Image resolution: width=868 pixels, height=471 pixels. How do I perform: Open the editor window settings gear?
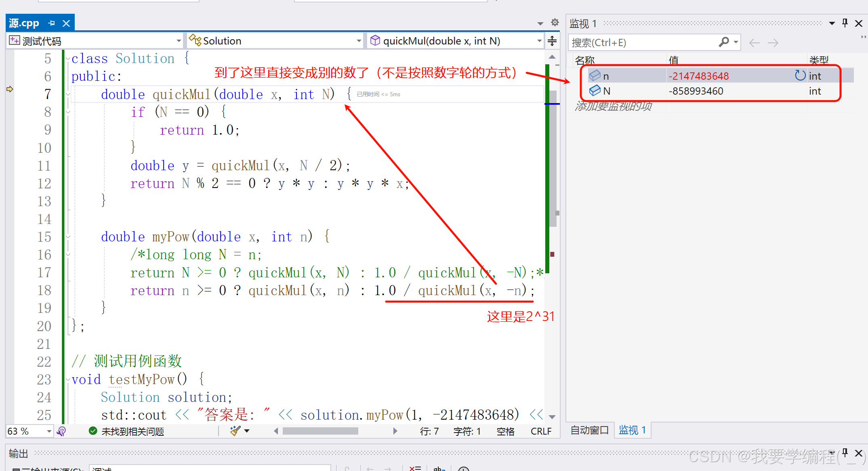pos(555,23)
